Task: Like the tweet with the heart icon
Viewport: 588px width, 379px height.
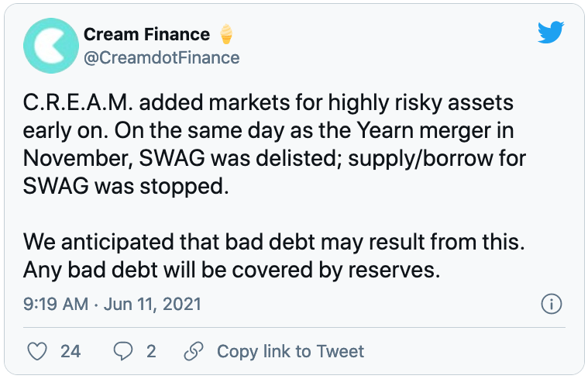Action: click(x=37, y=352)
